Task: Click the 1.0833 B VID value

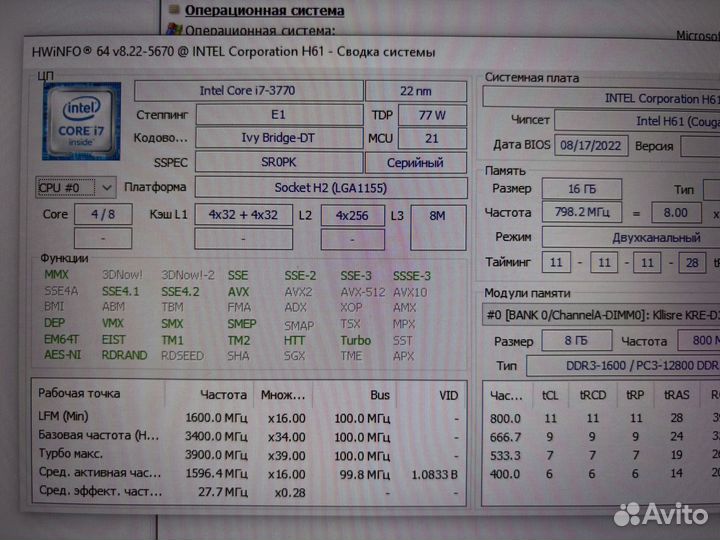Action: click(x=434, y=474)
